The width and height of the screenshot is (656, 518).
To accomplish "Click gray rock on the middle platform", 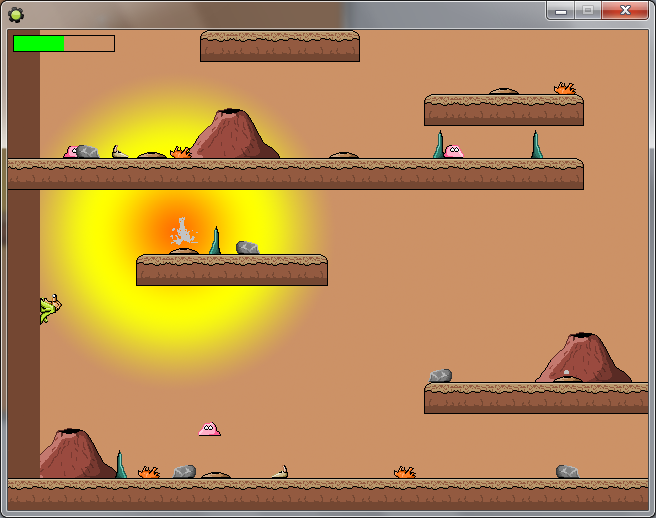I will point(247,247).
